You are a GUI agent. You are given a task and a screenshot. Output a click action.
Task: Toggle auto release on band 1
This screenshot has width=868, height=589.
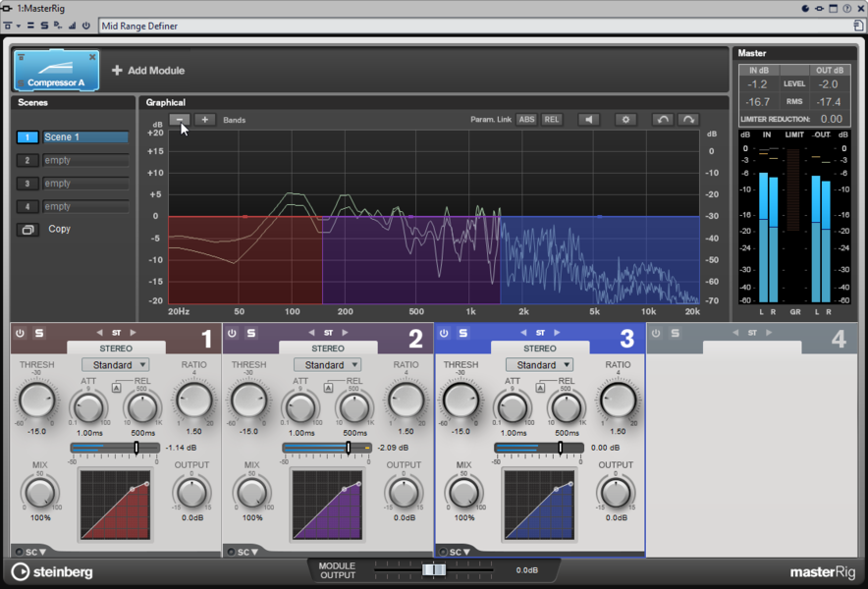click(x=116, y=388)
